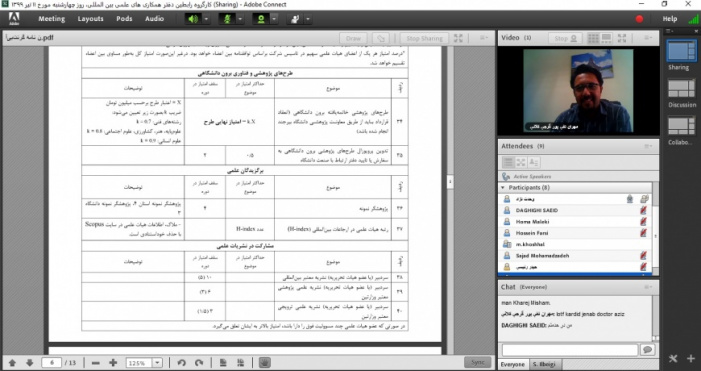
Task: Go to next page with down arrow
Action: [30, 363]
